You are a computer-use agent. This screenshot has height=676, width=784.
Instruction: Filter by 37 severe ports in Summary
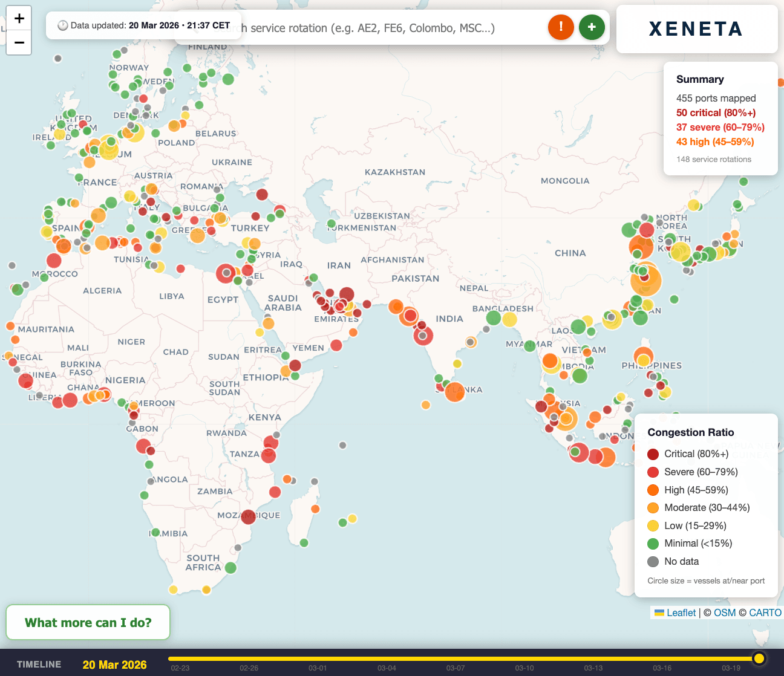(720, 127)
